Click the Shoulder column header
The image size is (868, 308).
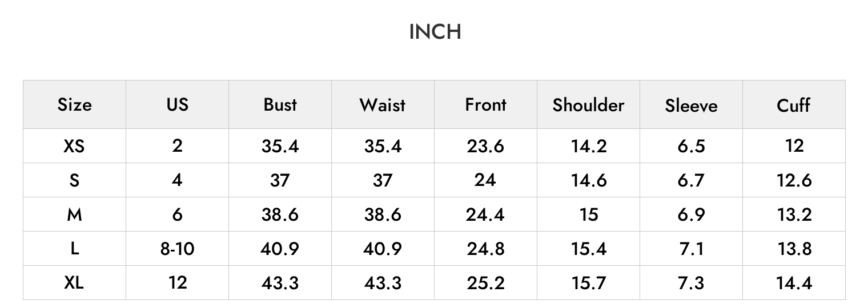point(588,105)
